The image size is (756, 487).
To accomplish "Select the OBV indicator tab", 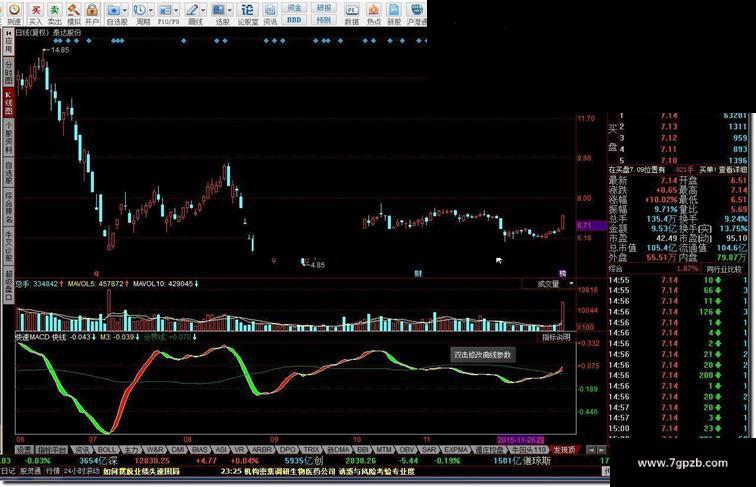I will (x=407, y=449).
